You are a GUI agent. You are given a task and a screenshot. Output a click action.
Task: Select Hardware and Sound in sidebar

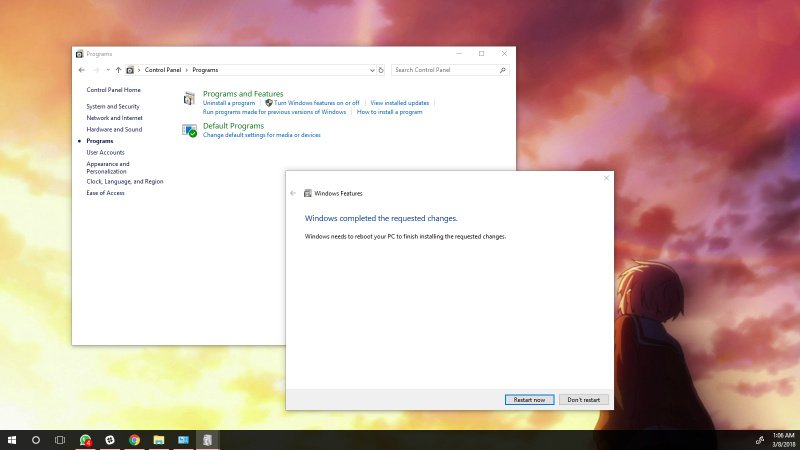(x=114, y=129)
